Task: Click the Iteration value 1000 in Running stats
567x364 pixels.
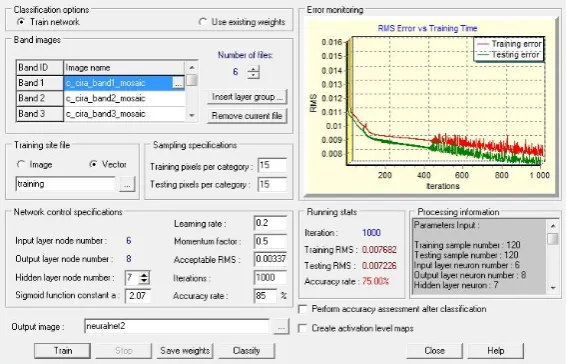Action: click(x=371, y=233)
